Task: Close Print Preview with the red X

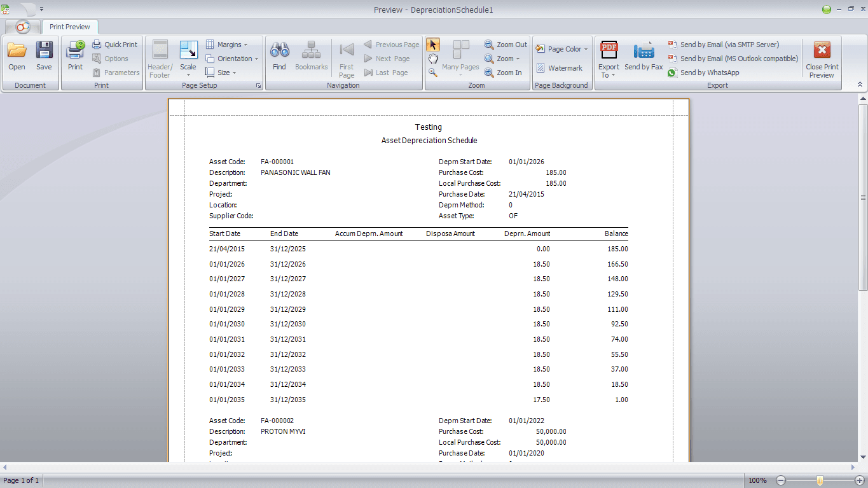Action: 822,51
